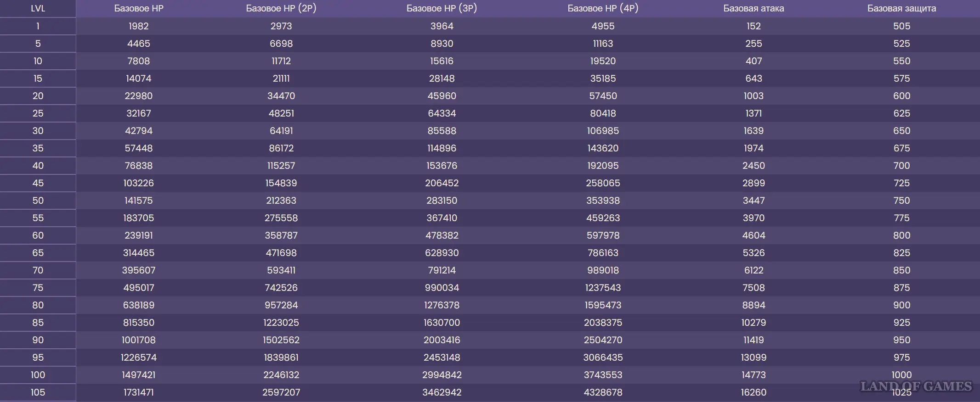Click base defense value 505

click(x=901, y=26)
